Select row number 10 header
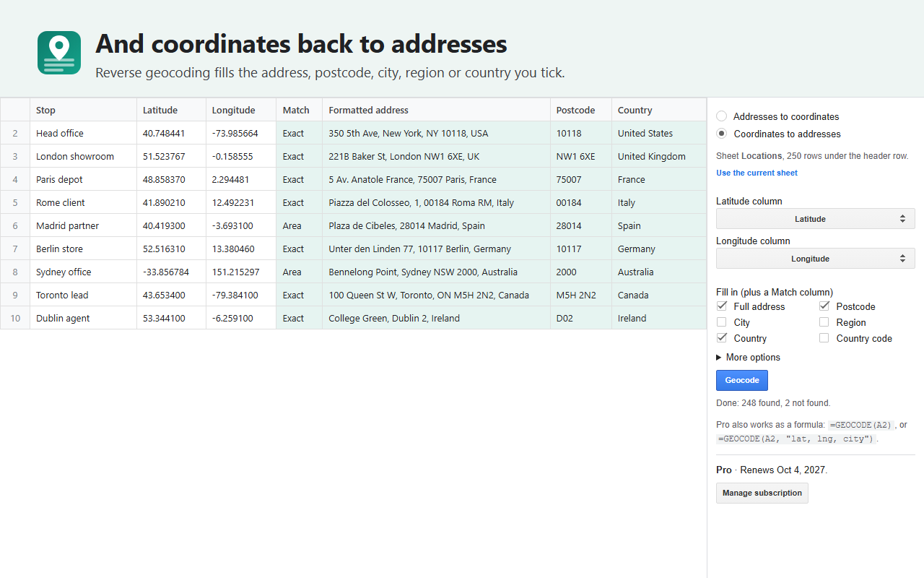This screenshot has width=924, height=578. [15, 318]
